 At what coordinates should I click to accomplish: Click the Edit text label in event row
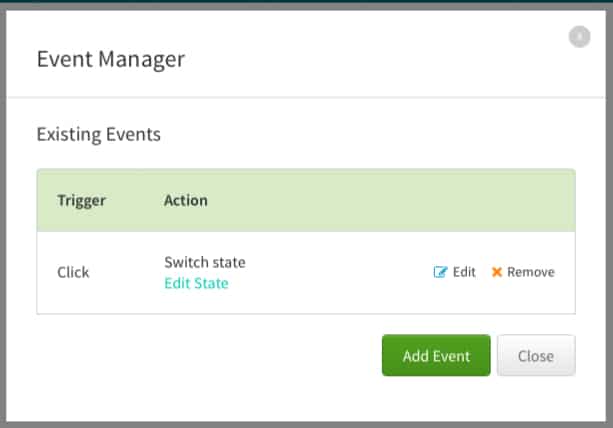pos(464,272)
